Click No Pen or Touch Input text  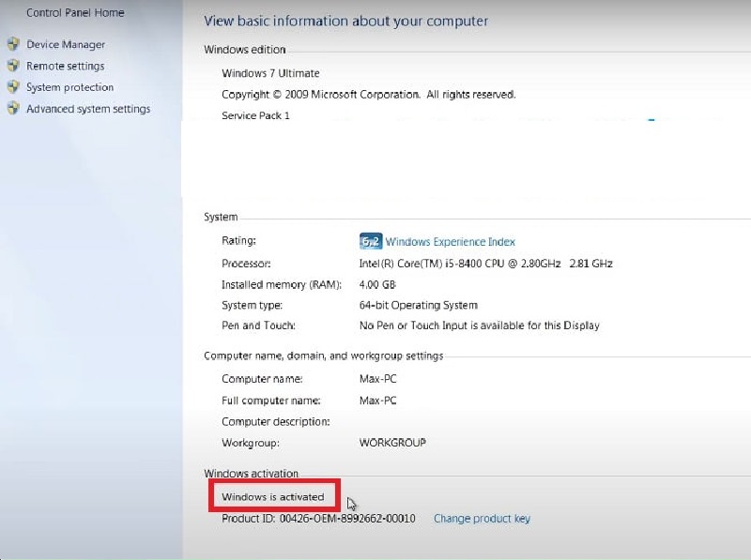(480, 325)
